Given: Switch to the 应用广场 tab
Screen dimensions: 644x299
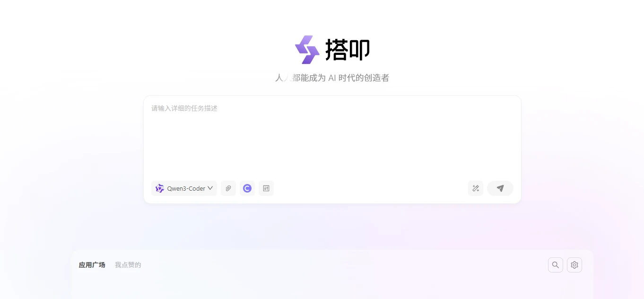Looking at the screenshot, I should [x=92, y=265].
